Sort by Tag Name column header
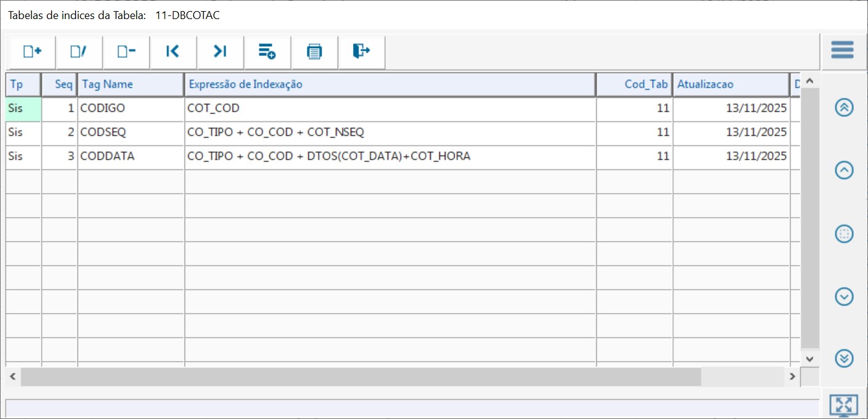Screen dimensions: 868x419 point(130,84)
